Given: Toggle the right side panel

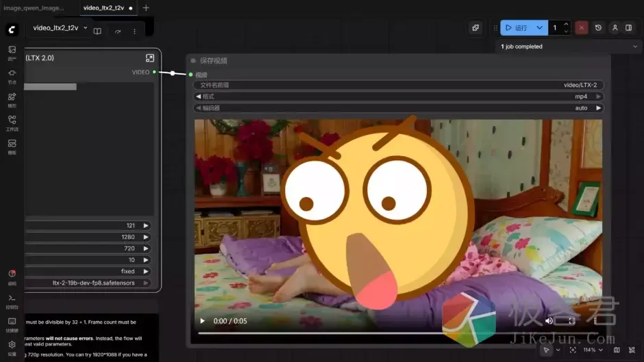Looking at the screenshot, I should pyautogui.click(x=628, y=28).
